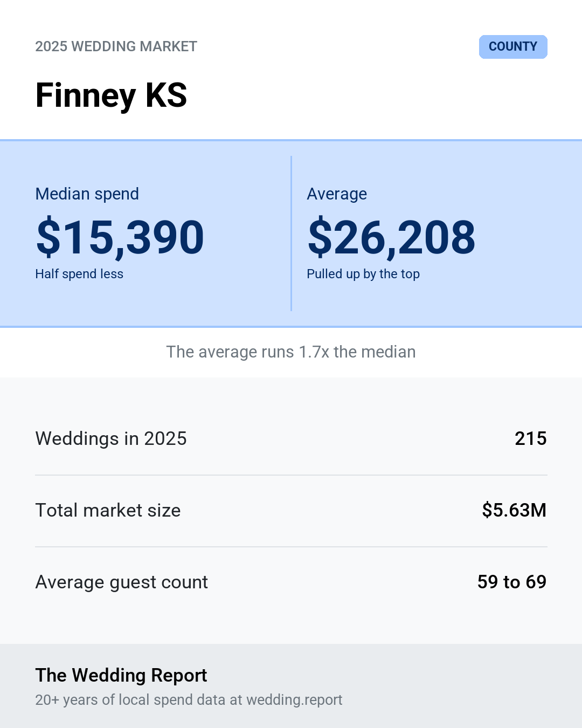582x728 pixels.
Task: Click the Median spend label
Action: (x=87, y=194)
